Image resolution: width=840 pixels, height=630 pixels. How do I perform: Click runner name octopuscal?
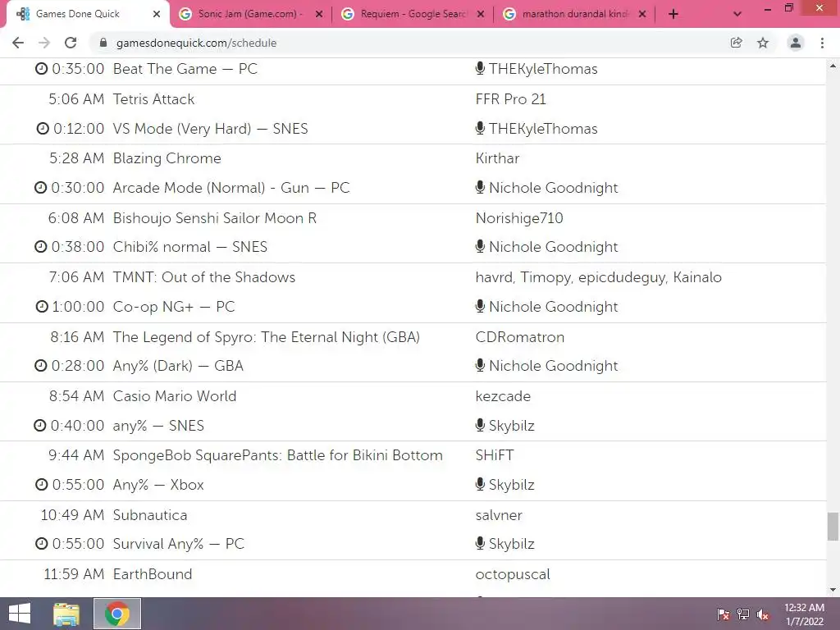513,574
